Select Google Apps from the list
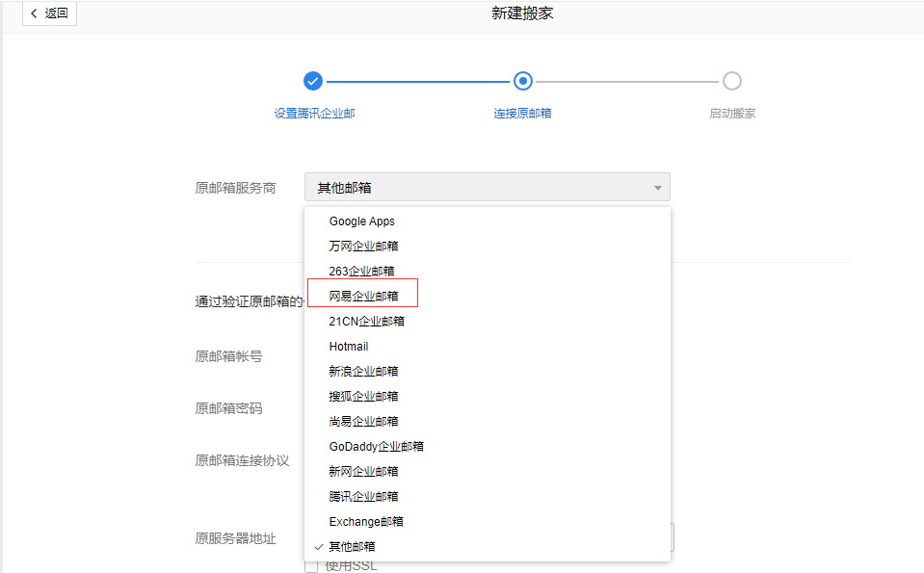924x573 pixels. [x=362, y=221]
